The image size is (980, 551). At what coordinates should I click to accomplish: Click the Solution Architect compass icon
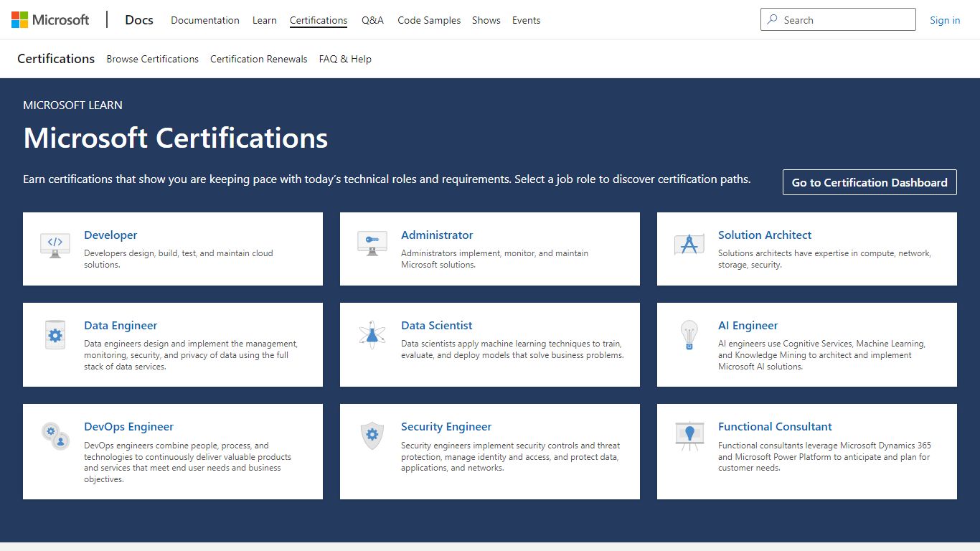pos(689,244)
